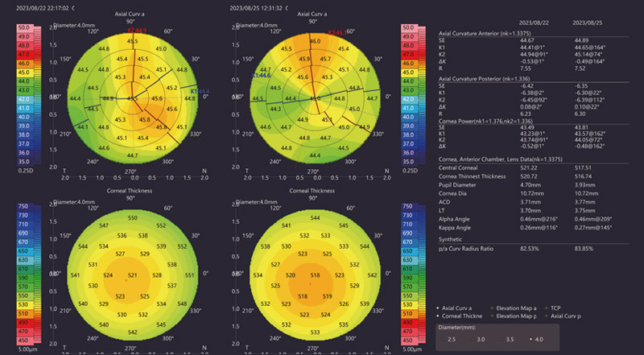Click the 521.22 central corneal thickness value
This screenshot has height=355, width=644.
click(x=527, y=168)
